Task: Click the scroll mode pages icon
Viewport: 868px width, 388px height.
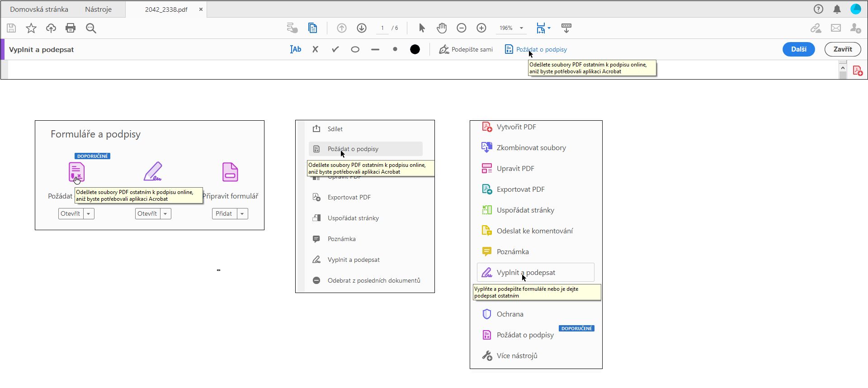Action: click(312, 28)
